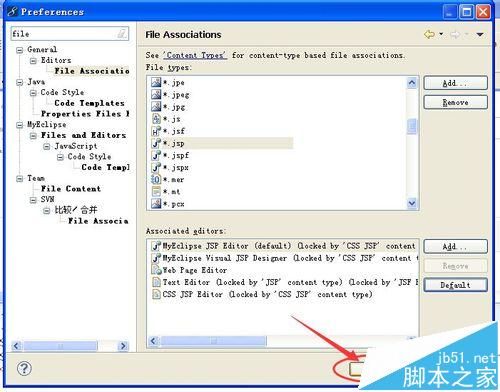Image resolution: width=500 pixels, height=392 pixels.
Task: Select '*.mer' file type row text
Action: tap(174, 180)
